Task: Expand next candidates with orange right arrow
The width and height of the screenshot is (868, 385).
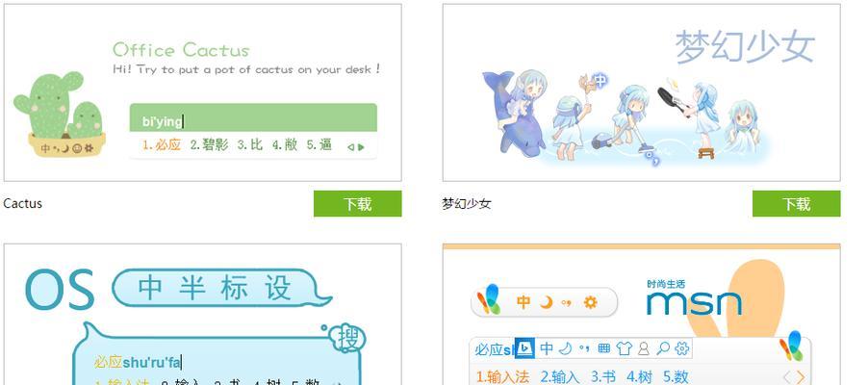Action: click(x=801, y=378)
